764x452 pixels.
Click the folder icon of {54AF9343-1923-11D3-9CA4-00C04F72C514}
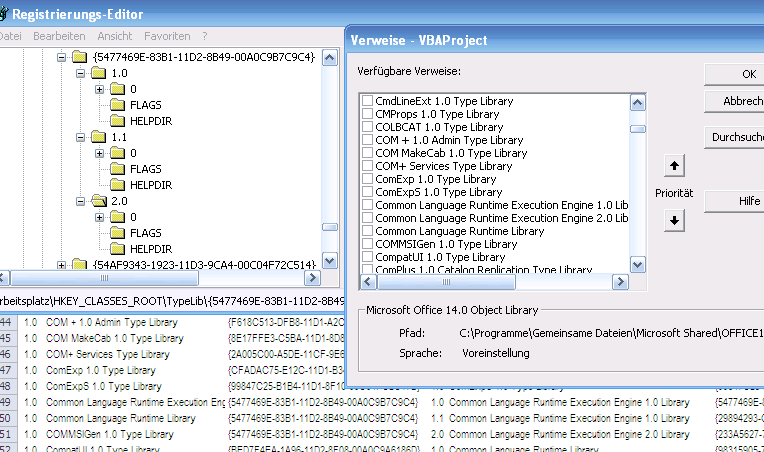79,264
